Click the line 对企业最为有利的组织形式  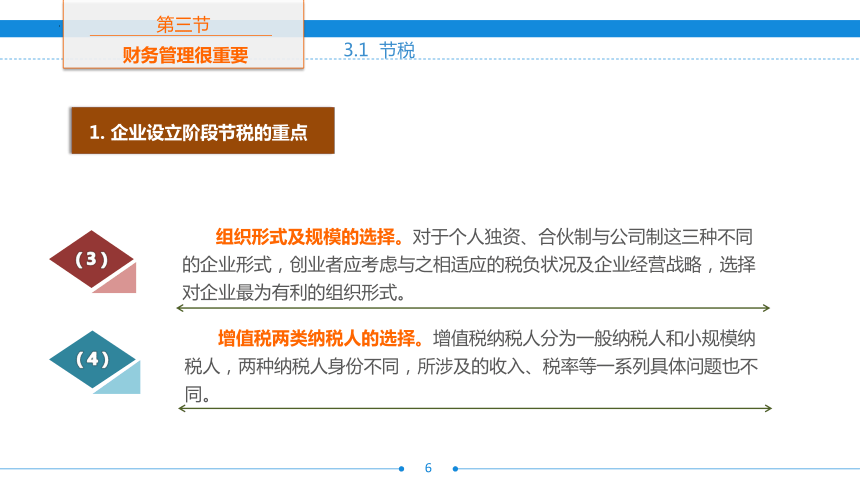click(x=293, y=292)
